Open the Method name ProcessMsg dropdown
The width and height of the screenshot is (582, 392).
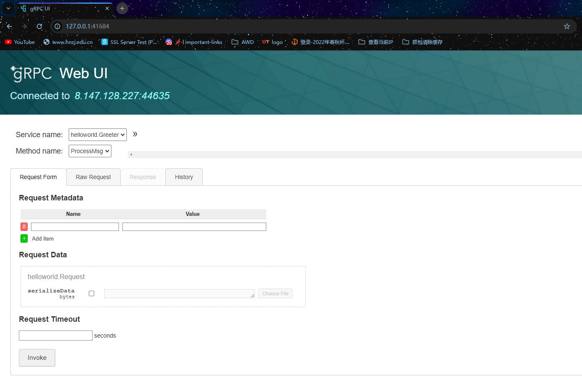pyautogui.click(x=90, y=151)
